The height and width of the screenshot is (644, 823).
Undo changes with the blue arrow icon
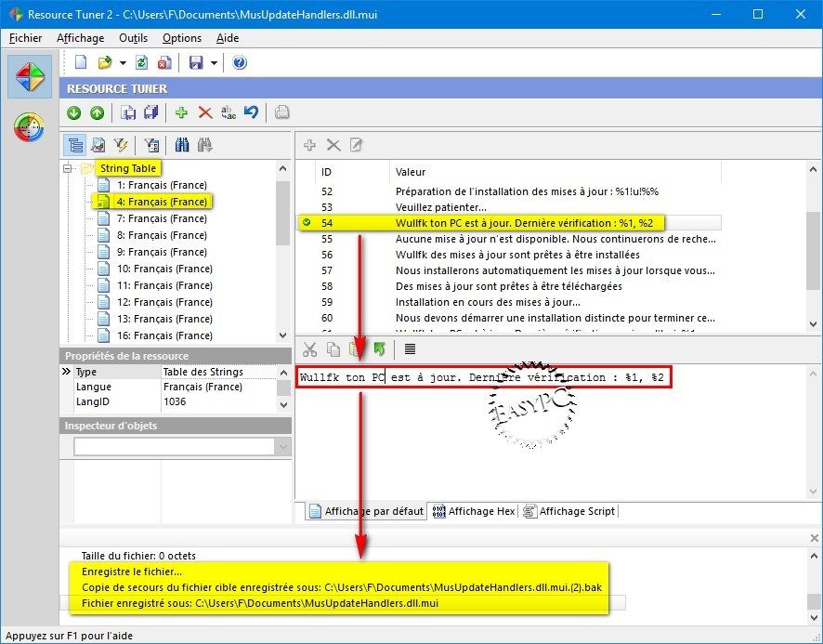[x=252, y=112]
